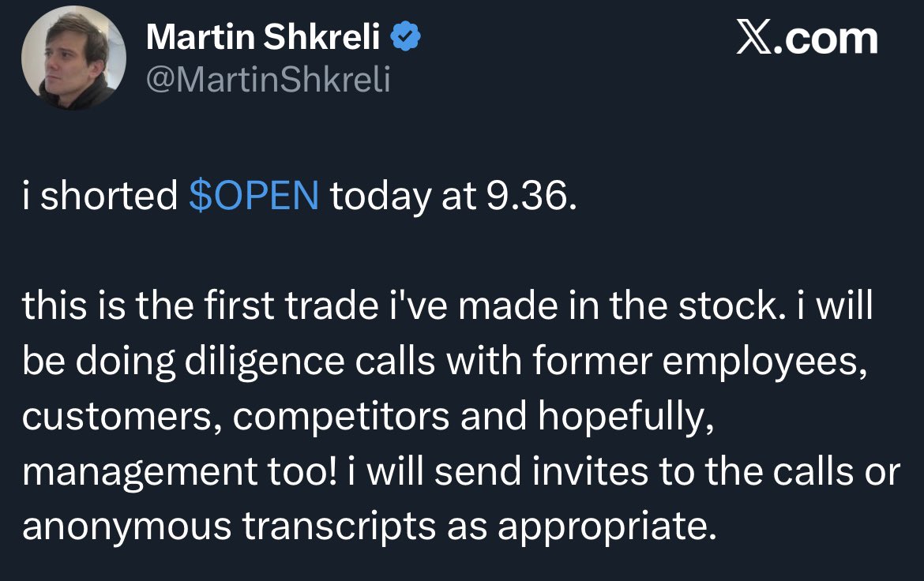Click 'management too!' in tweet text
The height and width of the screenshot is (581, 924).
(180, 473)
